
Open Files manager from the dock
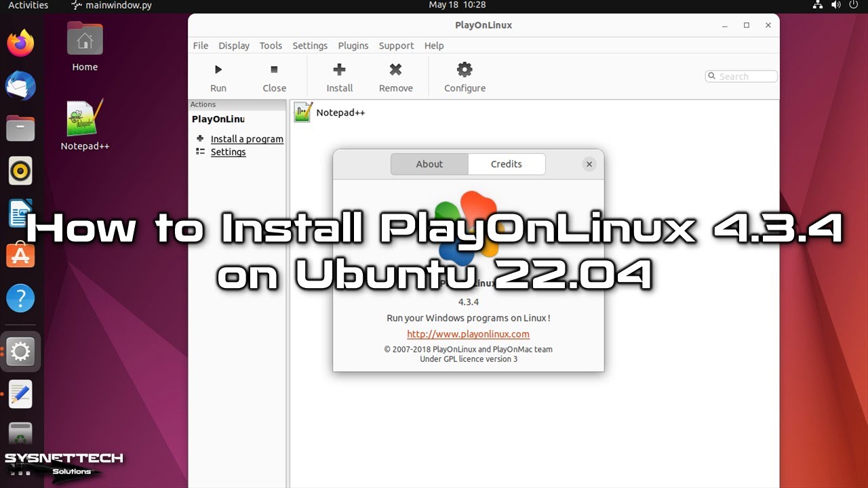point(20,128)
